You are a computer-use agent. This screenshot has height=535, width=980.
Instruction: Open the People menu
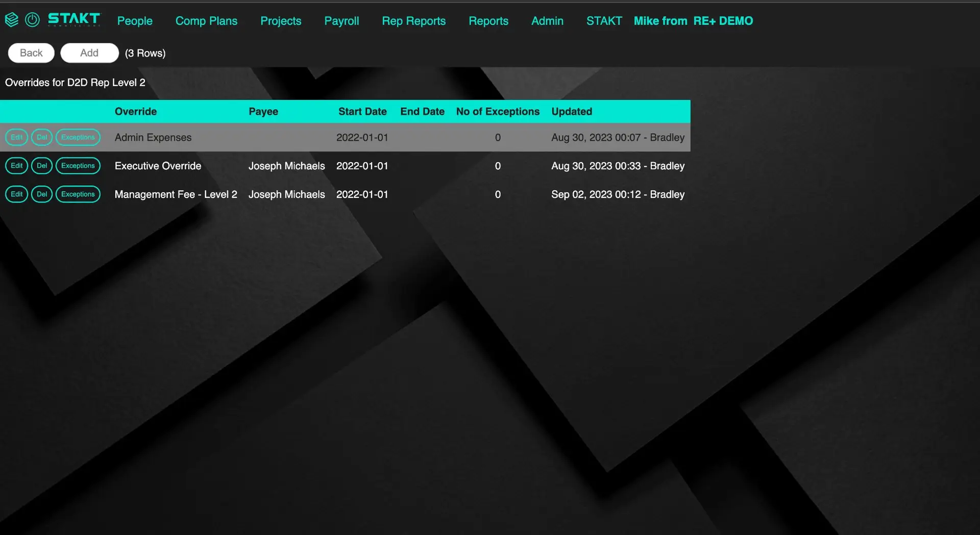click(135, 21)
